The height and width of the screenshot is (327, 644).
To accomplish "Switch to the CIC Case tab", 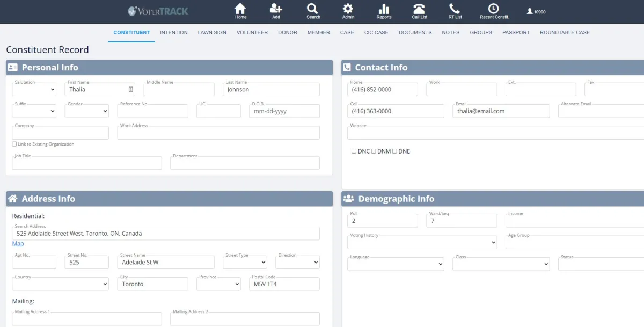I will (376, 32).
